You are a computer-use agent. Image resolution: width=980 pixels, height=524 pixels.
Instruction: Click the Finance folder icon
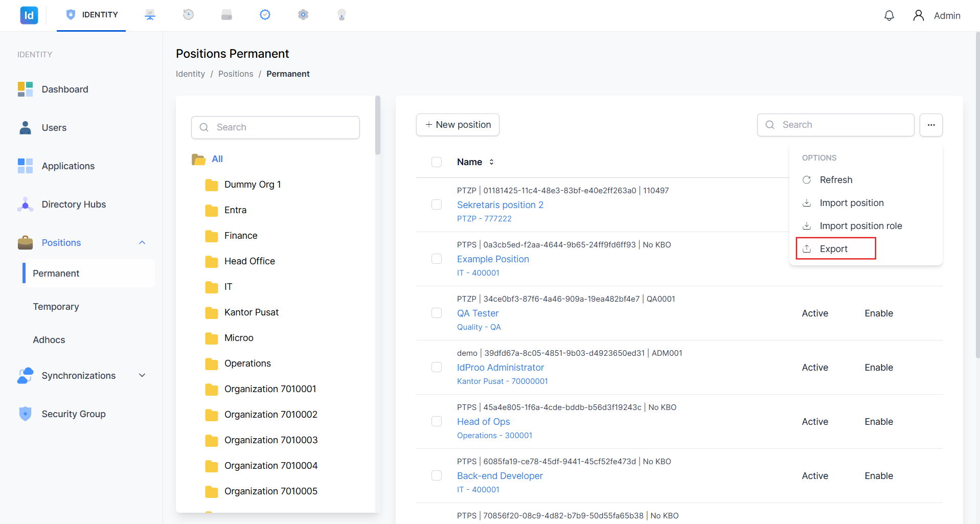[212, 236]
